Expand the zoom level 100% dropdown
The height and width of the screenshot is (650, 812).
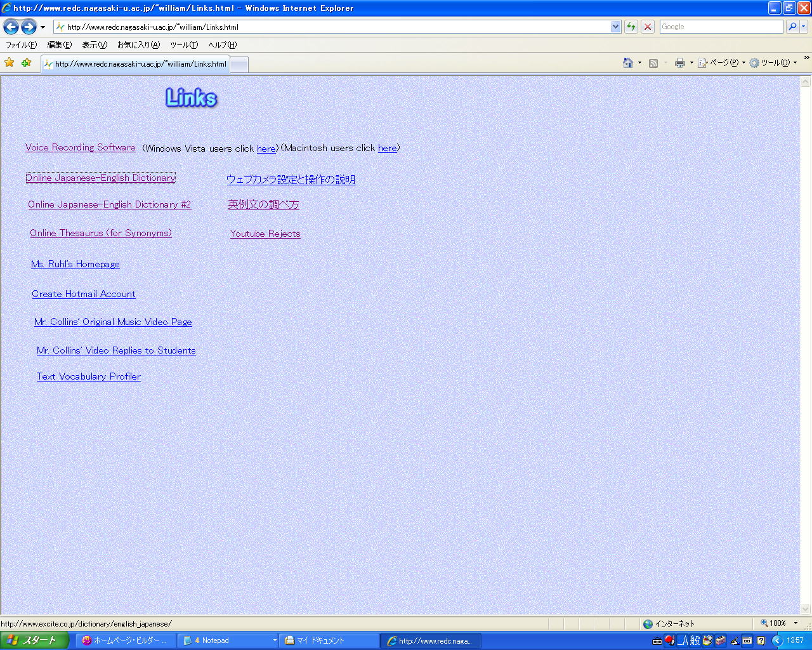796,623
